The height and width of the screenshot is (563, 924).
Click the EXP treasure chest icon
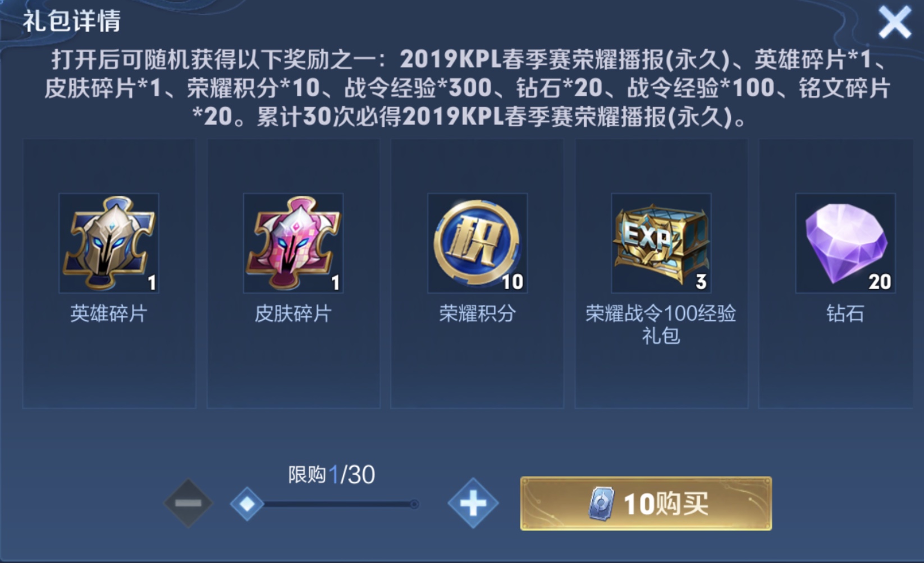coord(661,243)
